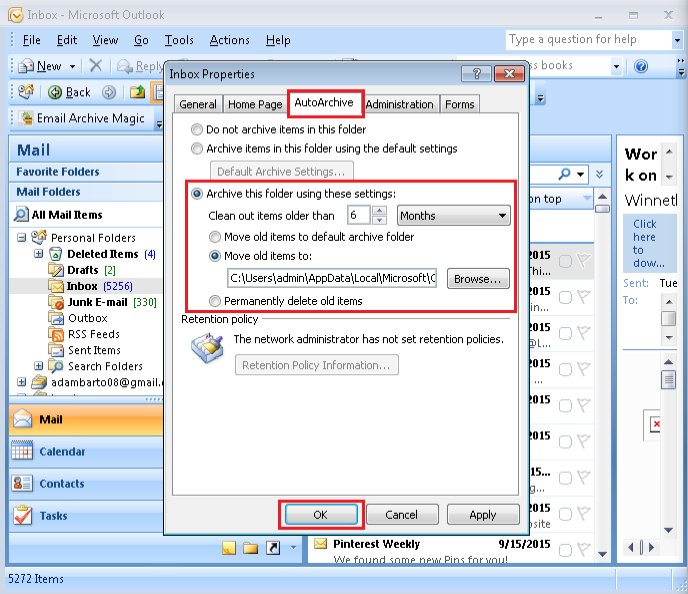Click the Cancel button
Image resolution: width=688 pixels, height=594 pixels.
tap(401, 515)
